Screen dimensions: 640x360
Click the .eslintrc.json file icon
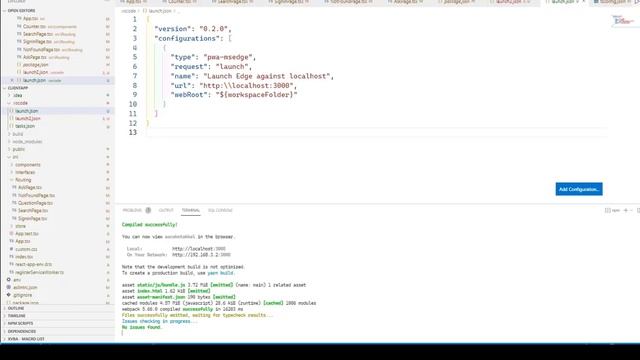(9, 287)
